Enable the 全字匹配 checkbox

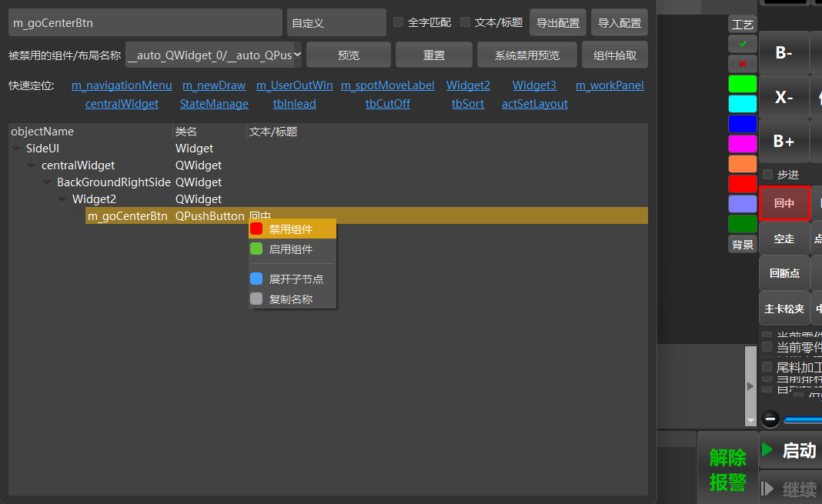coord(399,22)
